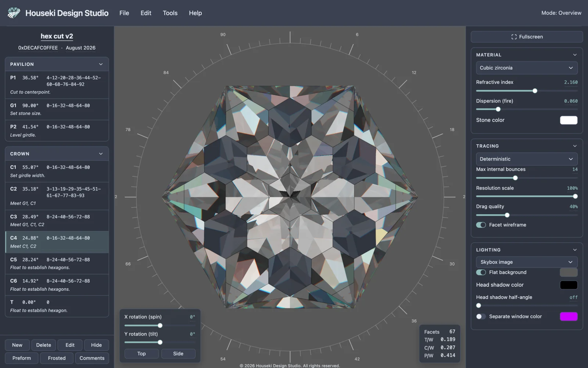This screenshot has width=588, height=368.
Task: Open the Help menu
Action: coord(195,13)
